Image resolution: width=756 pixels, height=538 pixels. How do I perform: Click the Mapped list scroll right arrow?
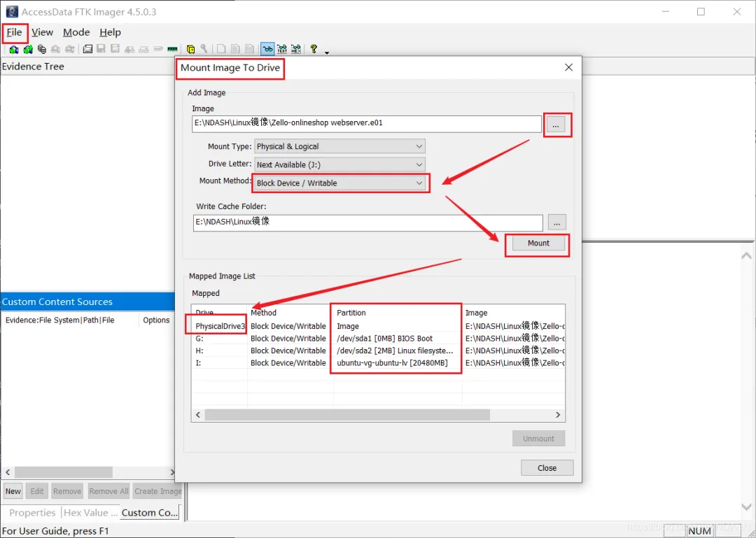pyautogui.click(x=558, y=415)
